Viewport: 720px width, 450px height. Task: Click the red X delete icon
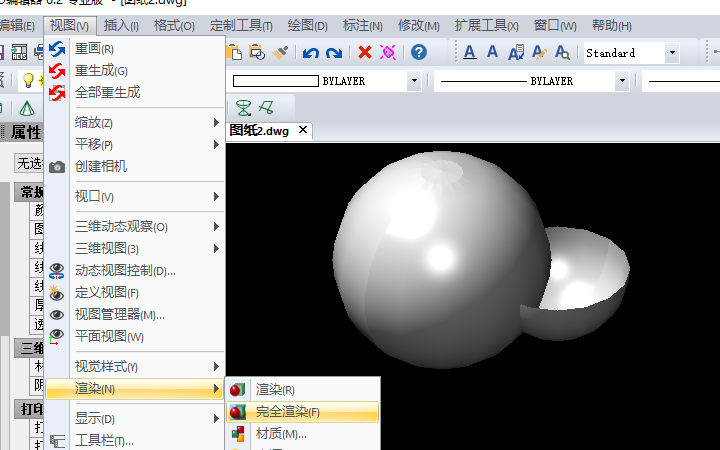365,52
